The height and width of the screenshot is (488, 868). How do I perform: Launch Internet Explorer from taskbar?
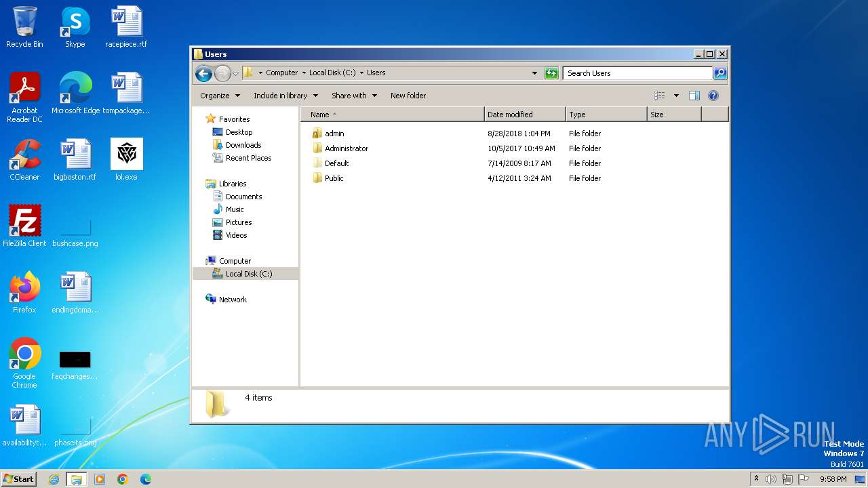coord(54,479)
